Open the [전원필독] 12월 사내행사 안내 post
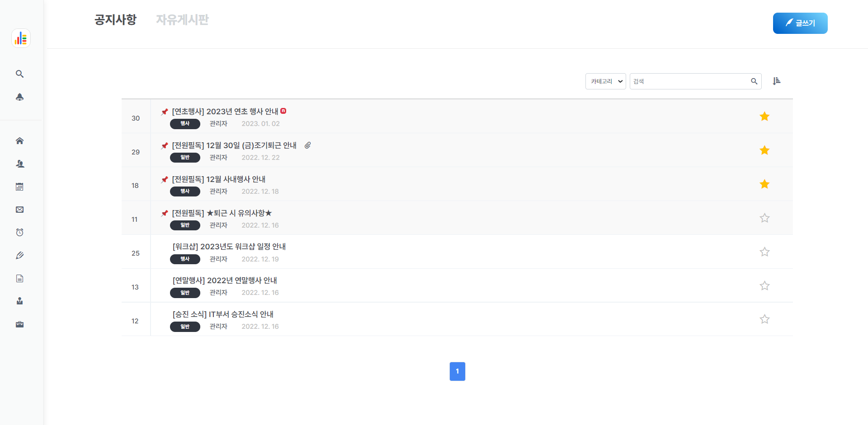The image size is (868, 425). tap(218, 179)
